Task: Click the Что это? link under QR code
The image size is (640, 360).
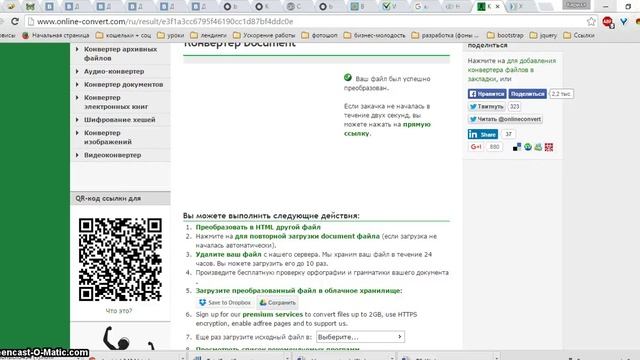Action: [119, 311]
